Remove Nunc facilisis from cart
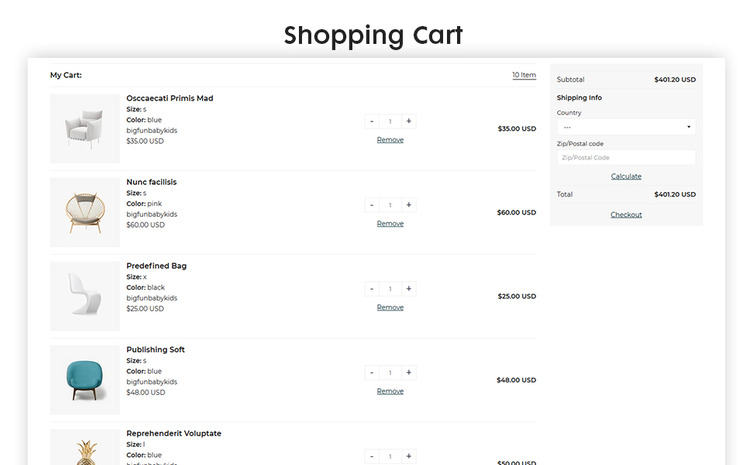The height and width of the screenshot is (465, 748). [x=390, y=224]
